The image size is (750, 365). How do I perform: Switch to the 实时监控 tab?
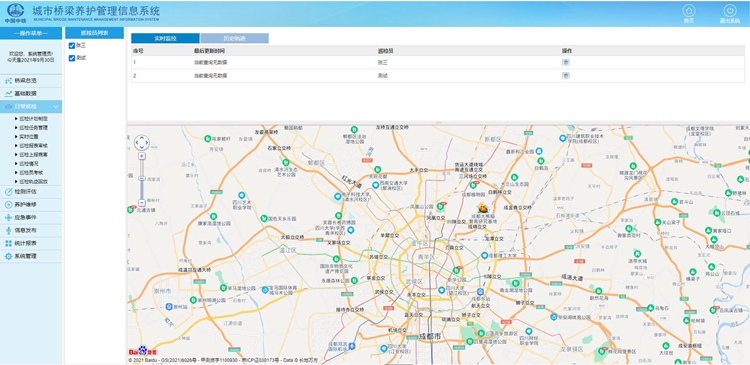point(165,38)
